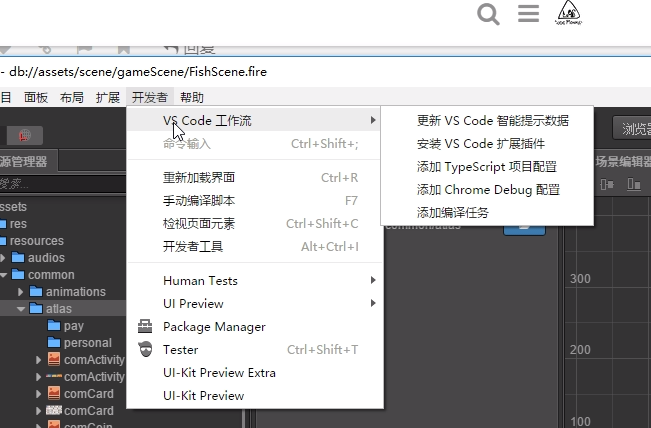Click the Tester face icon

145,349
